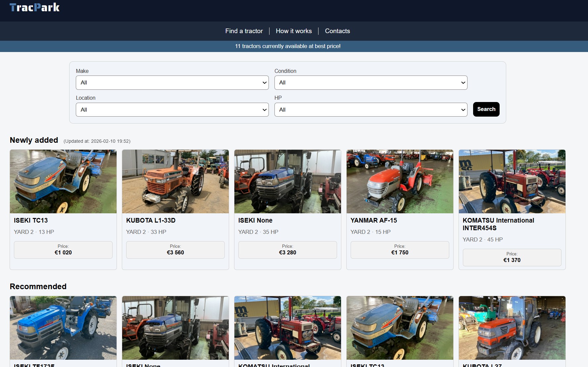The image size is (588, 367).
Task: Open the Find a tractor page
Action: tap(244, 31)
